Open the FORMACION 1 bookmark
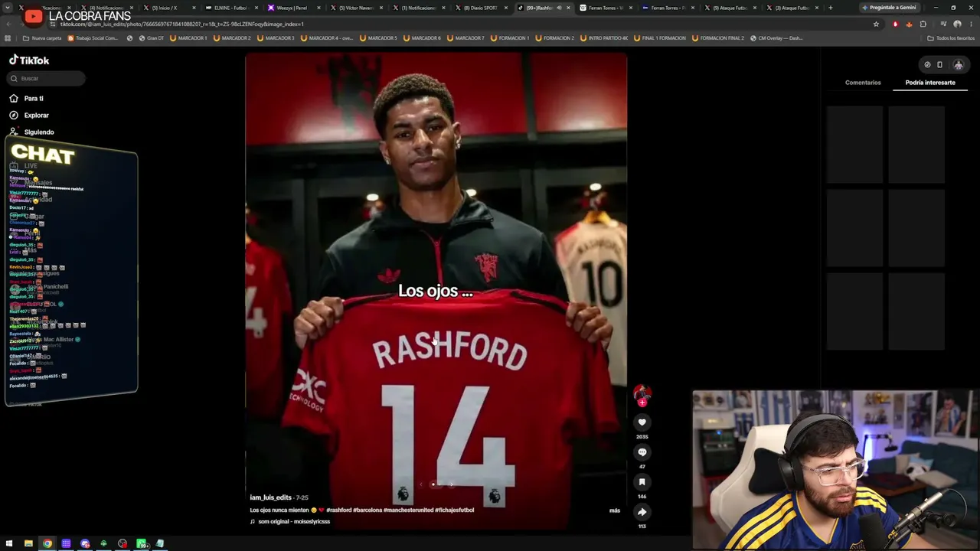The image size is (980, 551). pos(509,38)
